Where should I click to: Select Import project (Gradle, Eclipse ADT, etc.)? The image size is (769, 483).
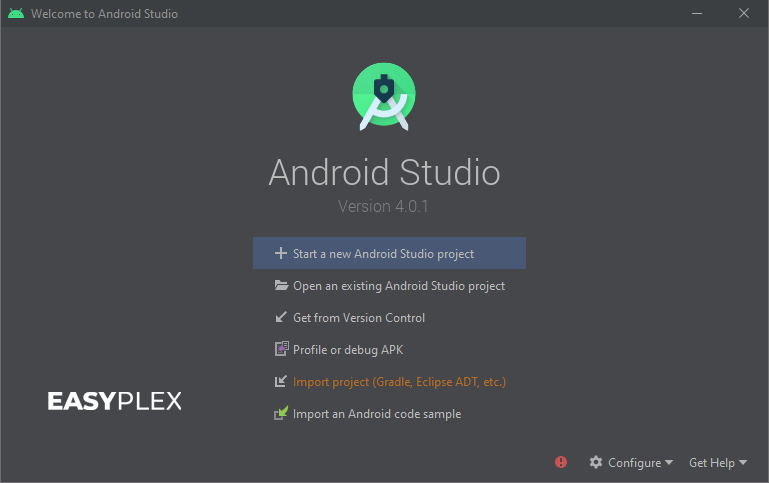pos(389,381)
